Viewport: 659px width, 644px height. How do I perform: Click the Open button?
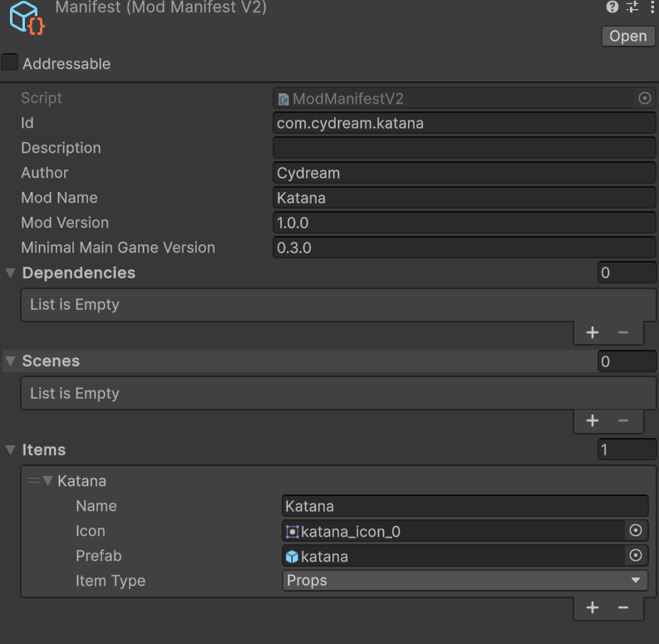coord(628,37)
